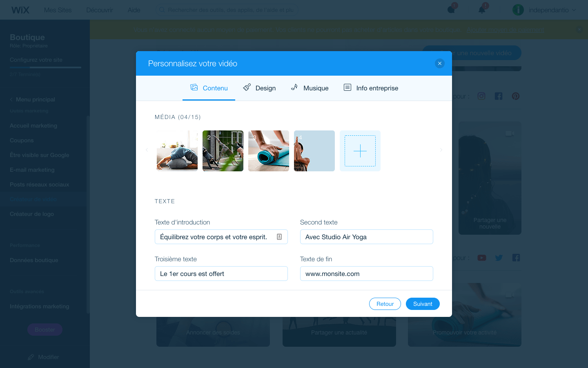Image resolution: width=588 pixels, height=368 pixels.
Task: Select media thumbnail number 2
Action: pyautogui.click(x=223, y=151)
